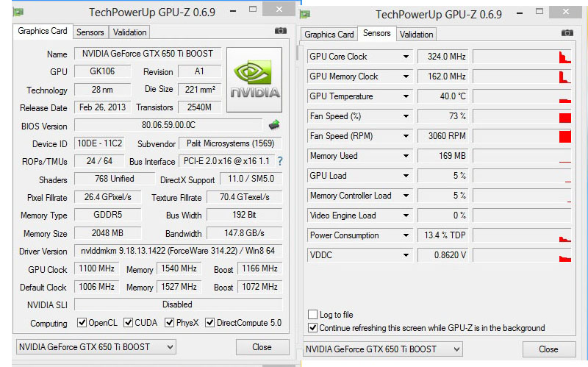Screen dimensions: 588x367
Task: Toggle the PhysX checkbox
Action: click(x=170, y=322)
